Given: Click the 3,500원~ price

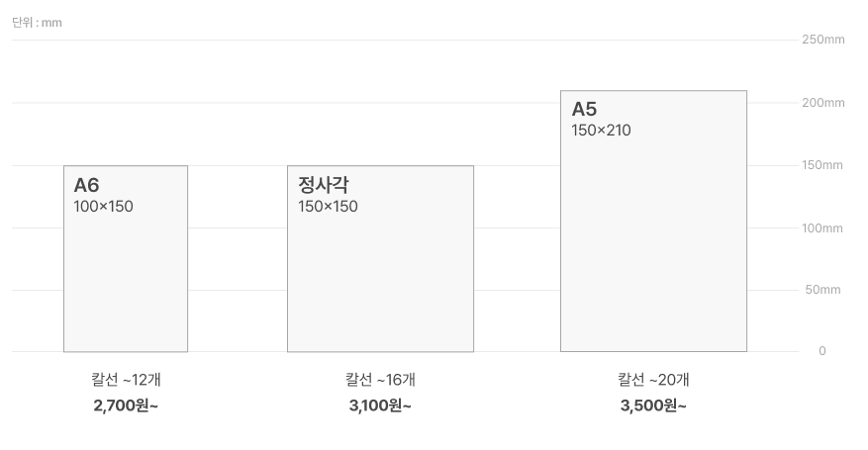Looking at the screenshot, I should 653,405.
